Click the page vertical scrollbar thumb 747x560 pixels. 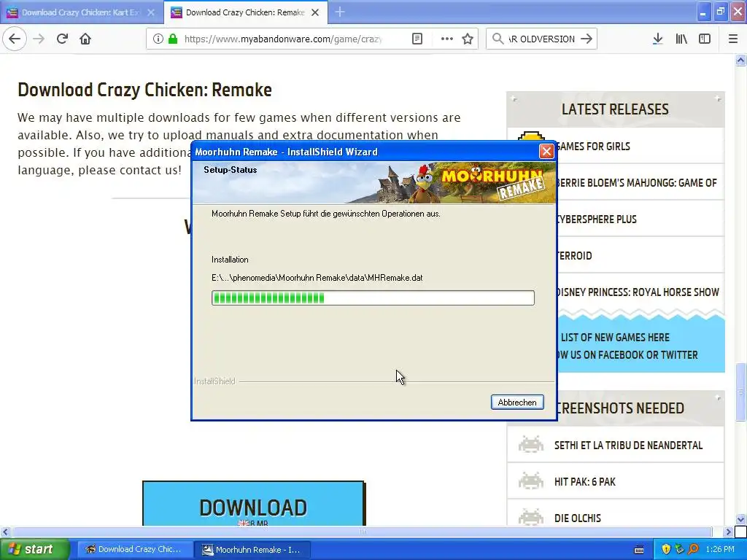pos(740,392)
